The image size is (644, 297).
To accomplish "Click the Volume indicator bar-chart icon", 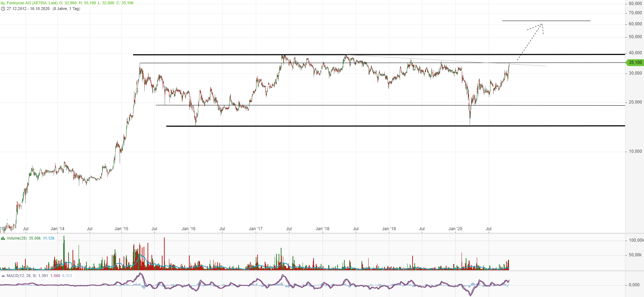I will point(3,238).
